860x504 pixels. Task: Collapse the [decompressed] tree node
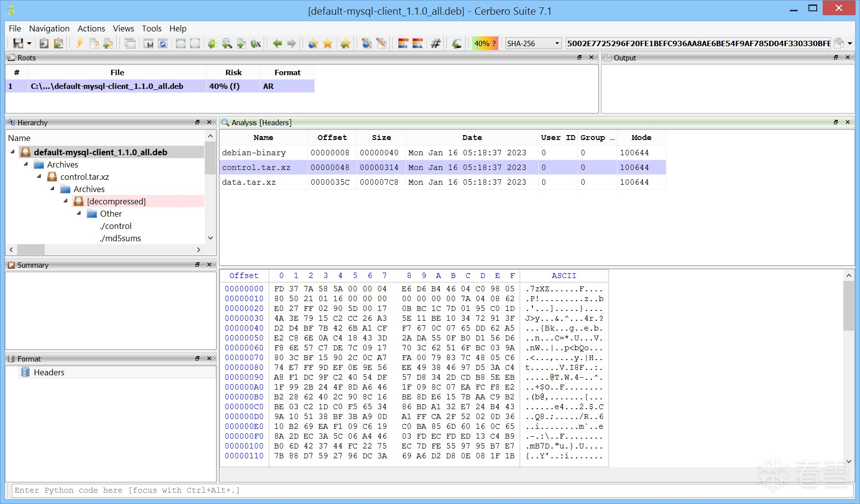66,201
